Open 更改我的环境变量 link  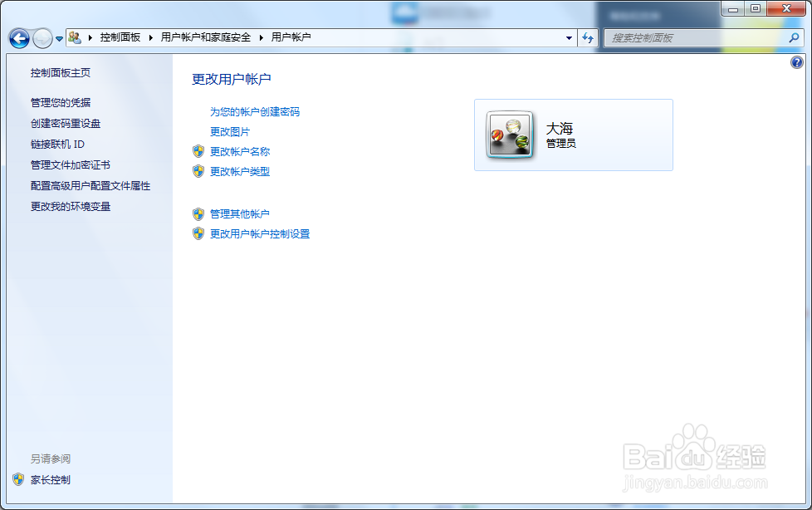tap(71, 206)
